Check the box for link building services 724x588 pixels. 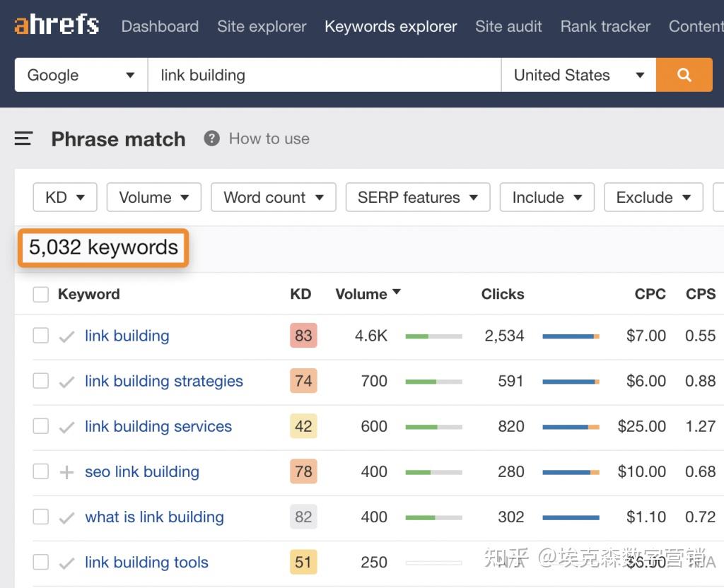point(40,426)
